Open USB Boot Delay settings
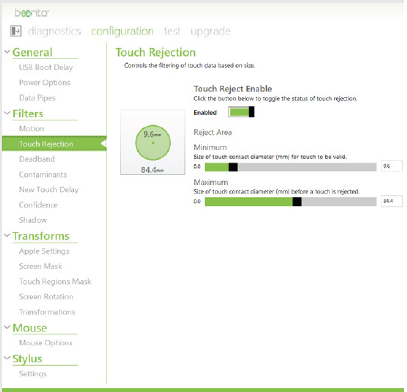The width and height of the screenshot is (407, 392). (x=46, y=67)
